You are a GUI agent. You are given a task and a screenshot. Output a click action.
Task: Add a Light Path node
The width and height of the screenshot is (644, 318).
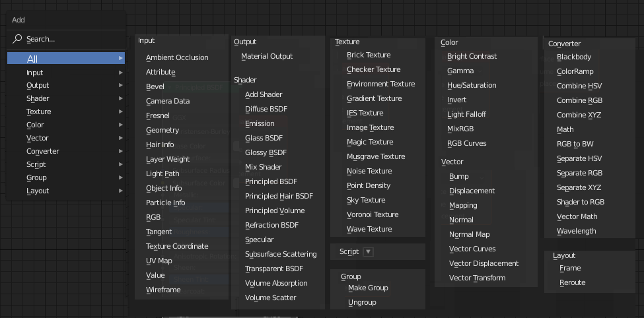coord(162,174)
